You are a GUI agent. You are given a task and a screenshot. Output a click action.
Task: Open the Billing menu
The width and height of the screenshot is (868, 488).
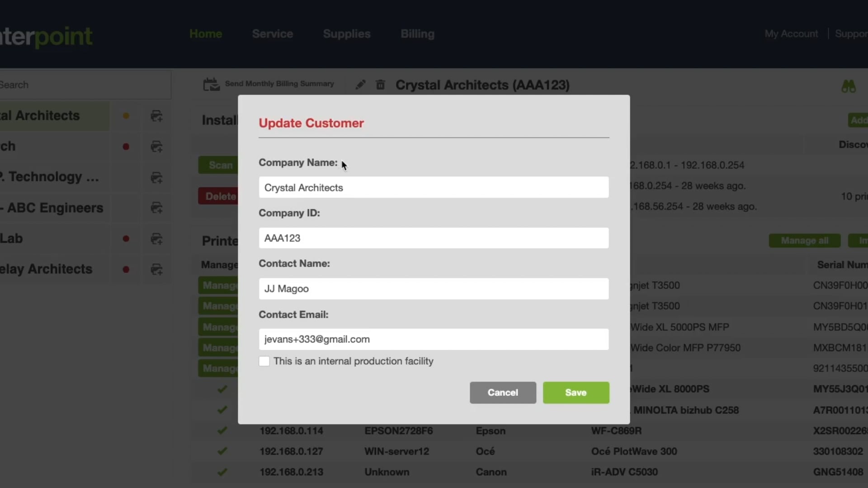click(417, 34)
